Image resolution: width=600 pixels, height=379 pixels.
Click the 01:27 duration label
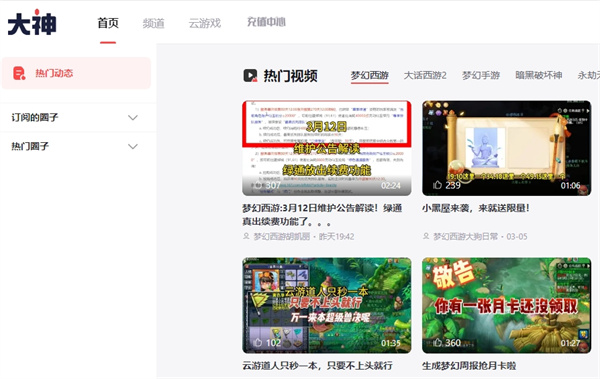(x=571, y=343)
